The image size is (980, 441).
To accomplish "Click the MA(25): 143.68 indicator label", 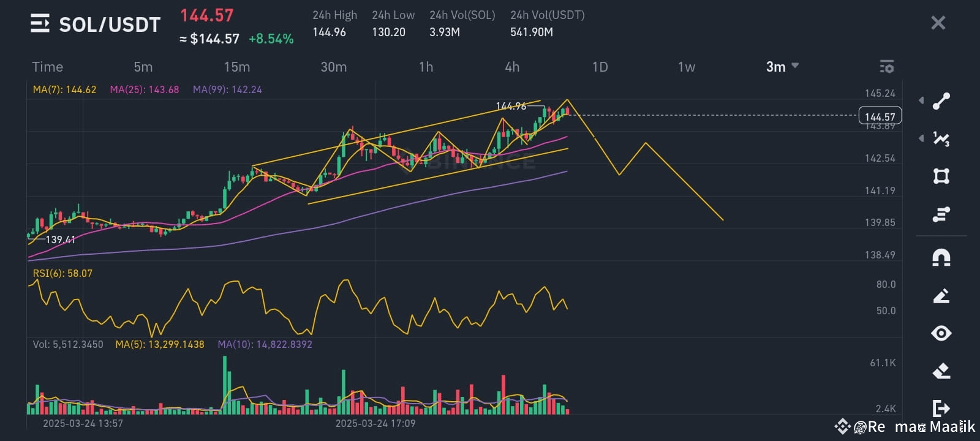I will point(145,89).
